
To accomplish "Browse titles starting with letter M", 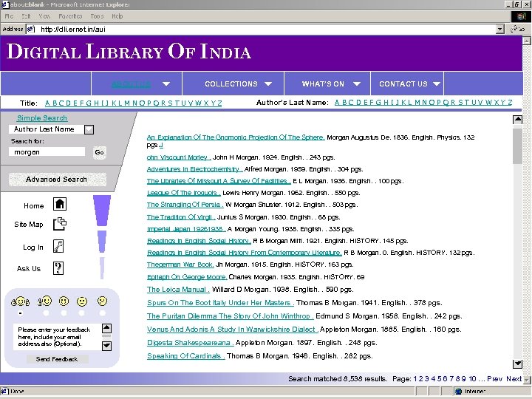I will coord(126,103).
